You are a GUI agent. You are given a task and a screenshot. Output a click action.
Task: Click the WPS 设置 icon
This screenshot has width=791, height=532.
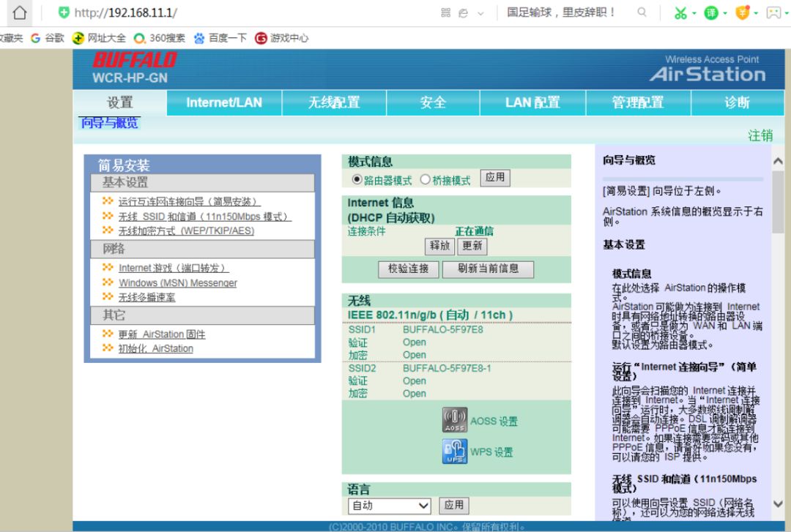454,452
